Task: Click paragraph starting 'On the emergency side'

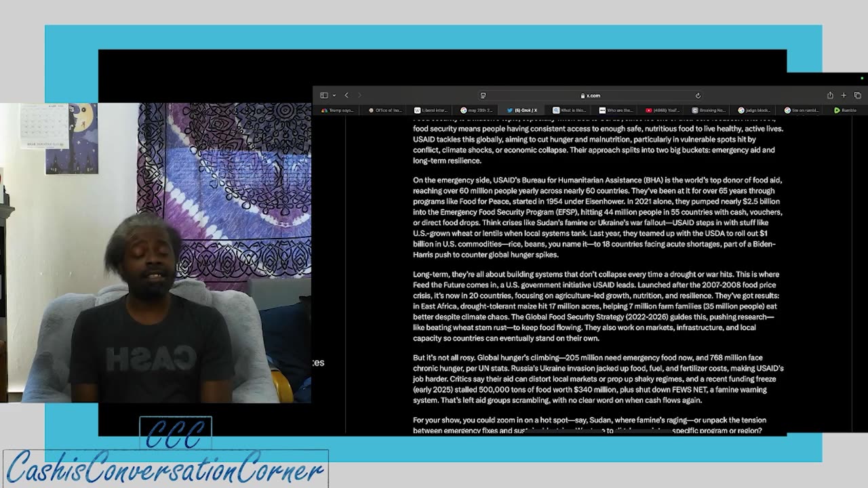Action: coord(598,218)
